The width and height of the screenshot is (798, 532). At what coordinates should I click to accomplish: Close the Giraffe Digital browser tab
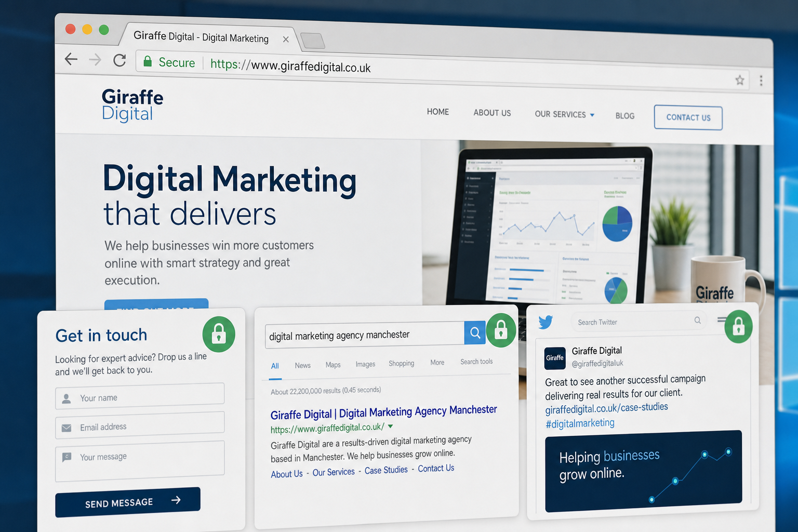pyautogui.click(x=286, y=39)
